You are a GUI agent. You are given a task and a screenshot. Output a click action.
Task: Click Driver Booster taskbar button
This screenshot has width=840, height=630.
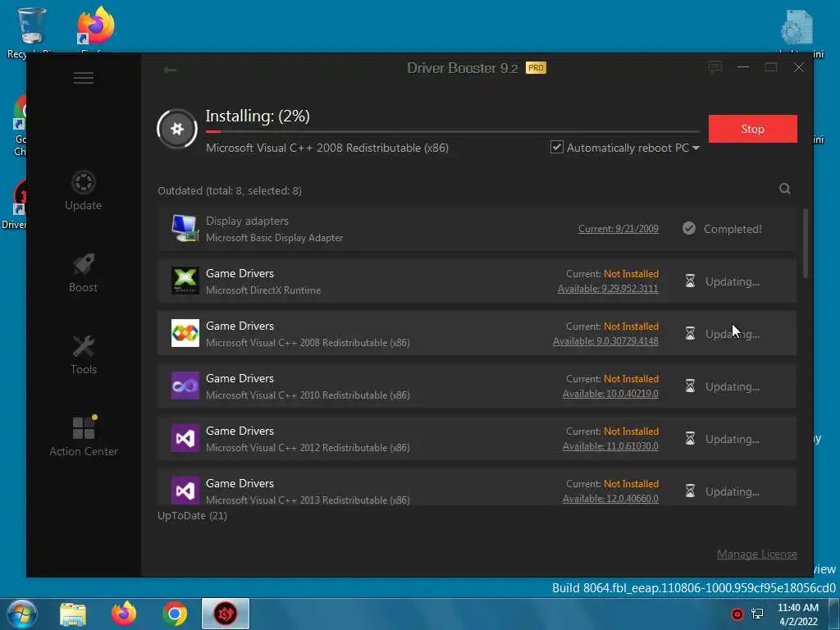click(x=226, y=614)
